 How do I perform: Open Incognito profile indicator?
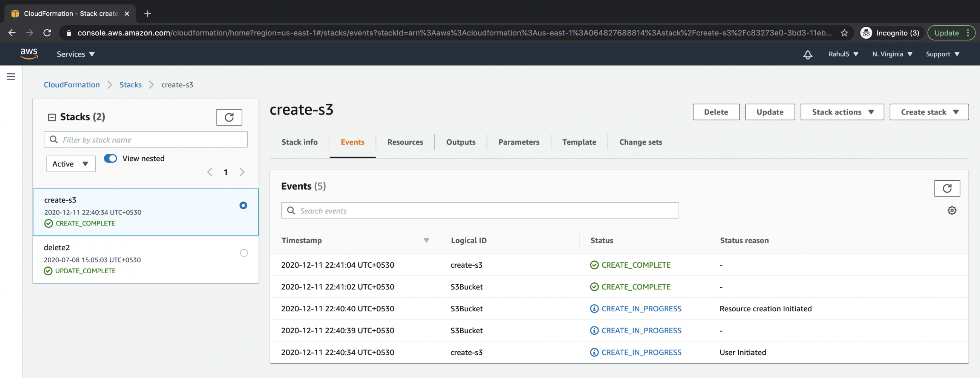pyautogui.click(x=890, y=33)
